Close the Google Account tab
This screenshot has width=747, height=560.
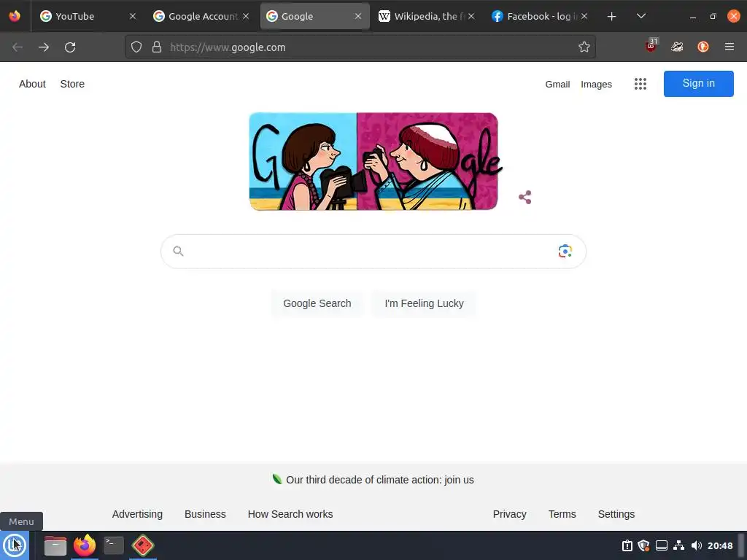246,16
